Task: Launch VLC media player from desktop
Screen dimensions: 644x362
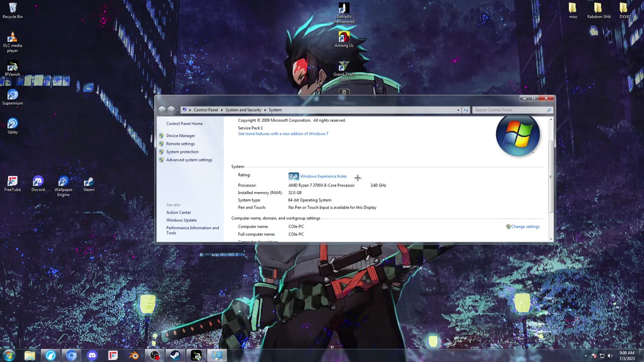Action: pyautogui.click(x=13, y=42)
